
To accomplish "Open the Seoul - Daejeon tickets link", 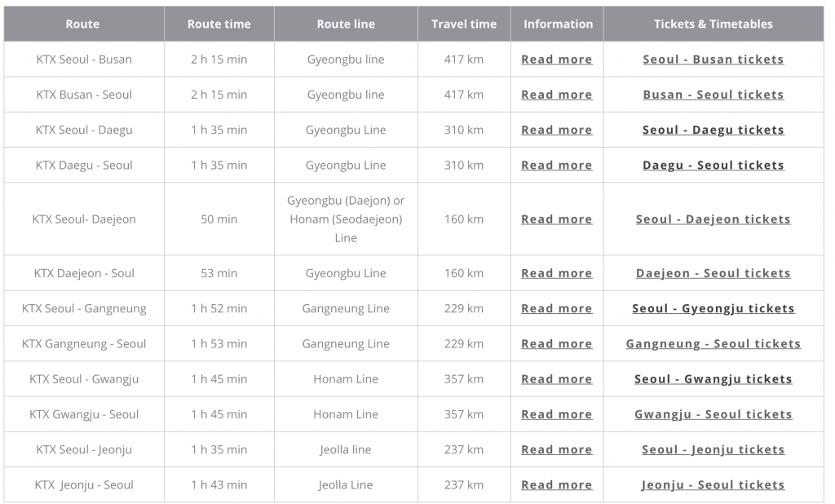I will [x=713, y=219].
